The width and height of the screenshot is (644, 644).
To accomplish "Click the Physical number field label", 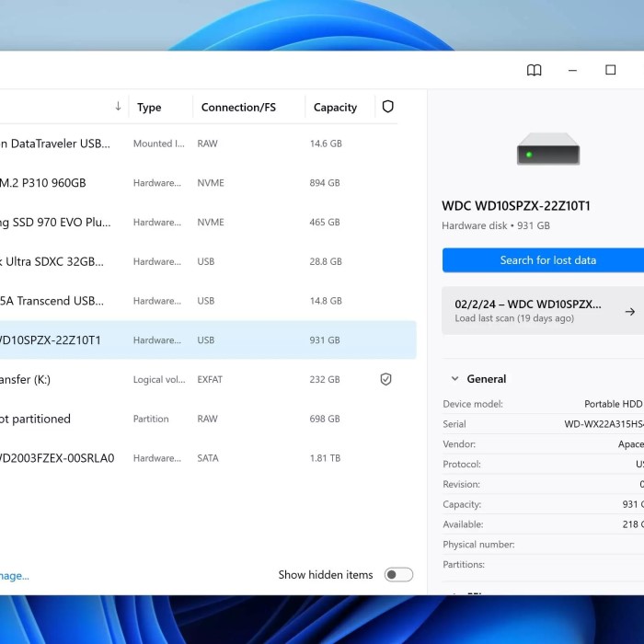I will click(x=478, y=545).
